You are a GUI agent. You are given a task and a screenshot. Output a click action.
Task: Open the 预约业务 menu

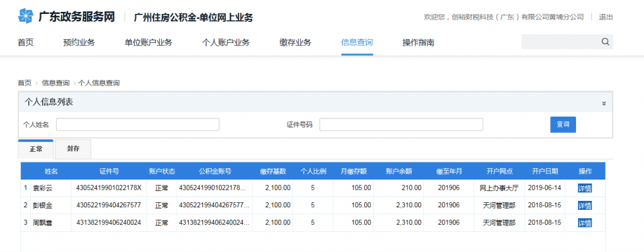point(79,43)
